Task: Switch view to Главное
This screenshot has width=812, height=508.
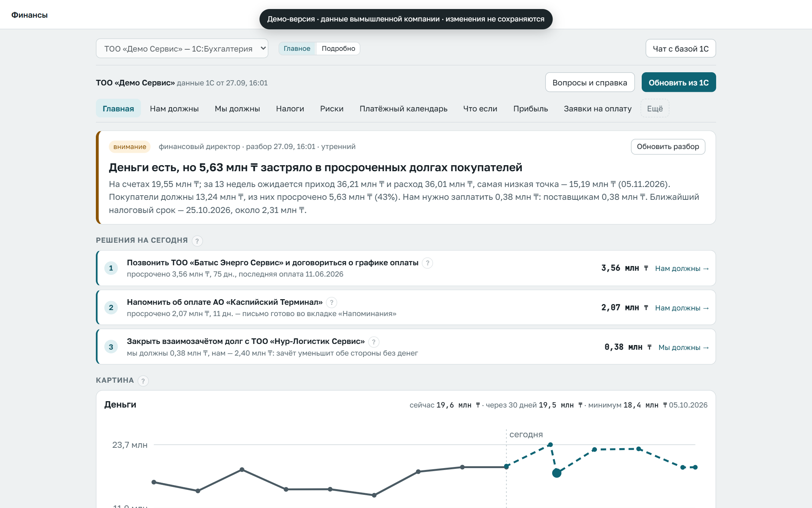Action: coord(297,49)
